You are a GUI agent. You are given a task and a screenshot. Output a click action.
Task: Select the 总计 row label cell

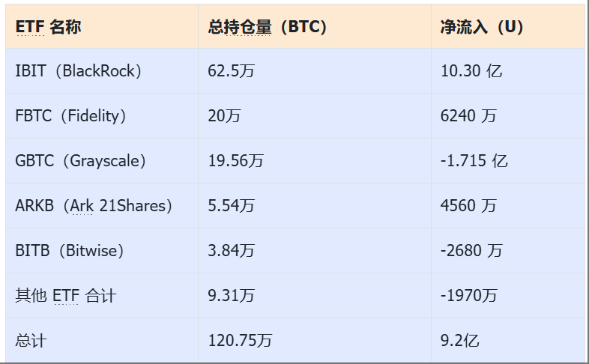[102, 340]
